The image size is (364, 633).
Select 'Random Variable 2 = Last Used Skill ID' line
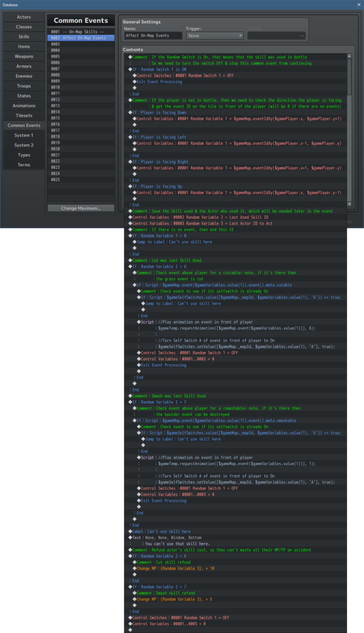coord(235,217)
